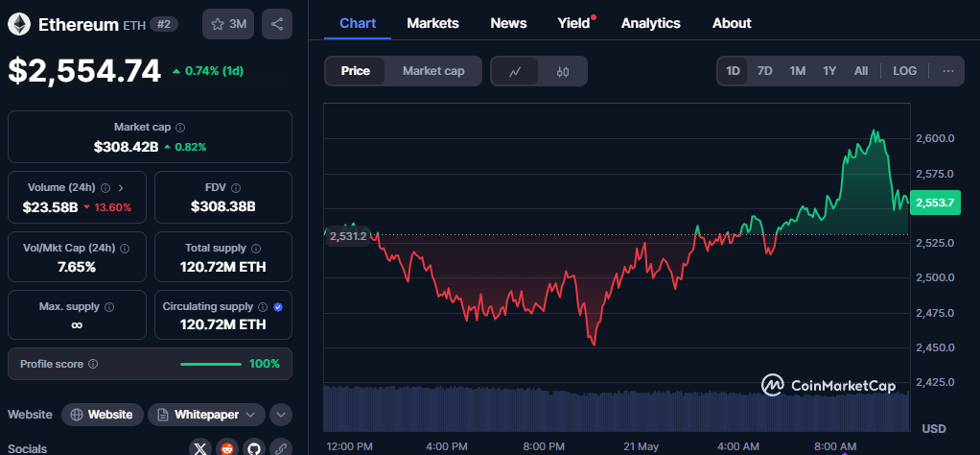
Task: Open Volume (24h) info icon
Action: [105, 188]
